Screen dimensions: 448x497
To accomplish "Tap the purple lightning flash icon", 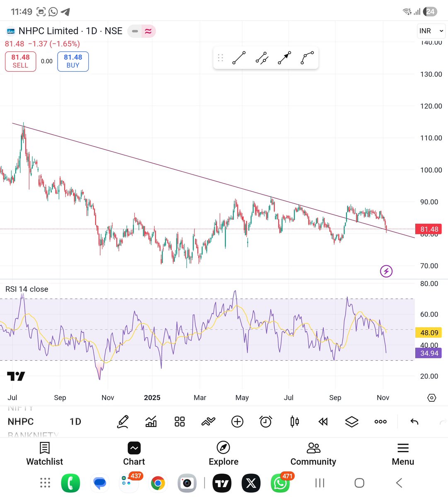I will [x=386, y=271].
